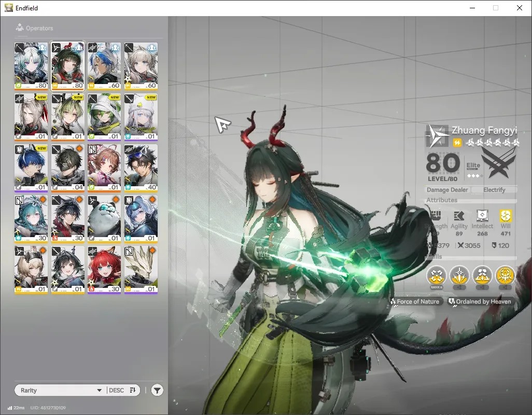
Task: Select the second gold skill icon
Action: pos(459,275)
